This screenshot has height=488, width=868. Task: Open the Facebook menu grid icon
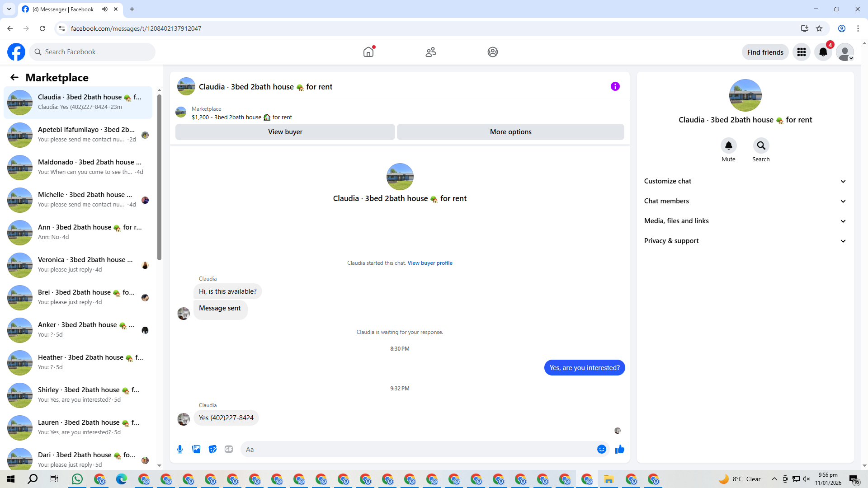[x=802, y=52]
